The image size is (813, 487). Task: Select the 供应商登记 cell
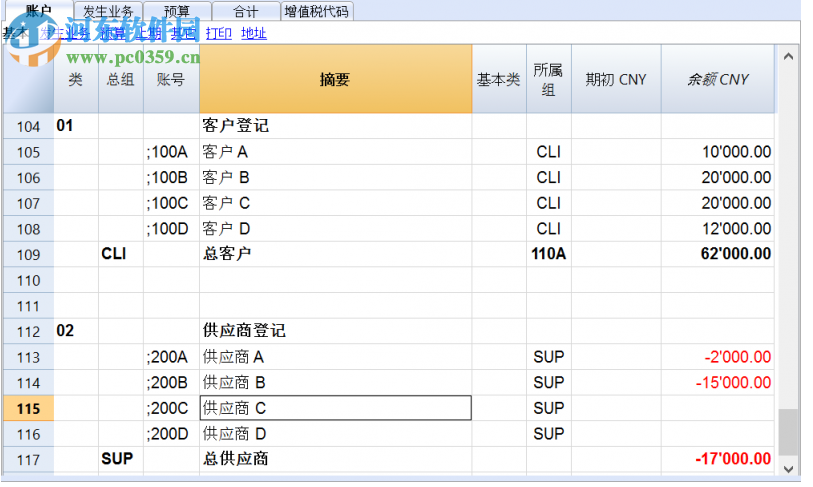pyautogui.click(x=335, y=331)
